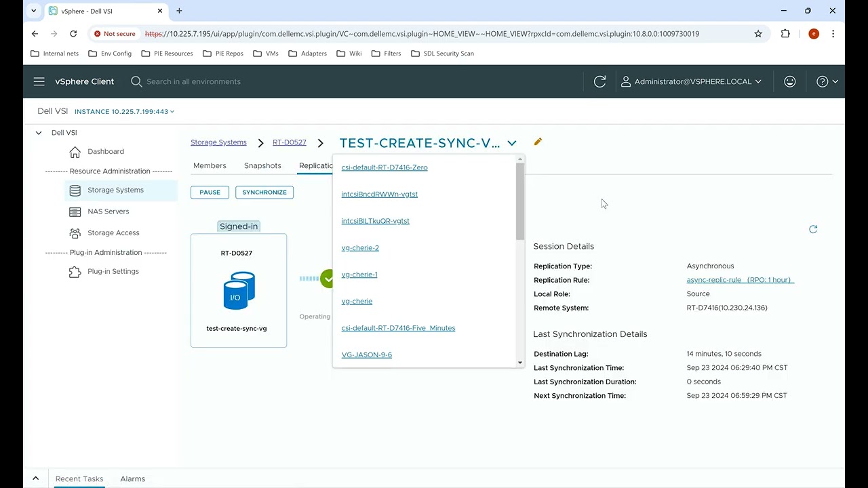Select VG-JASON-9-6 from the list

(367, 354)
